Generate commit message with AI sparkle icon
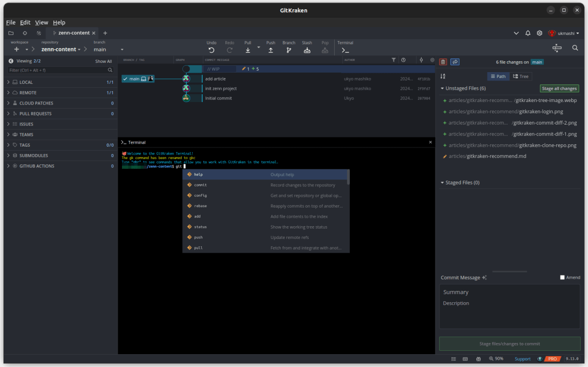 click(484, 278)
